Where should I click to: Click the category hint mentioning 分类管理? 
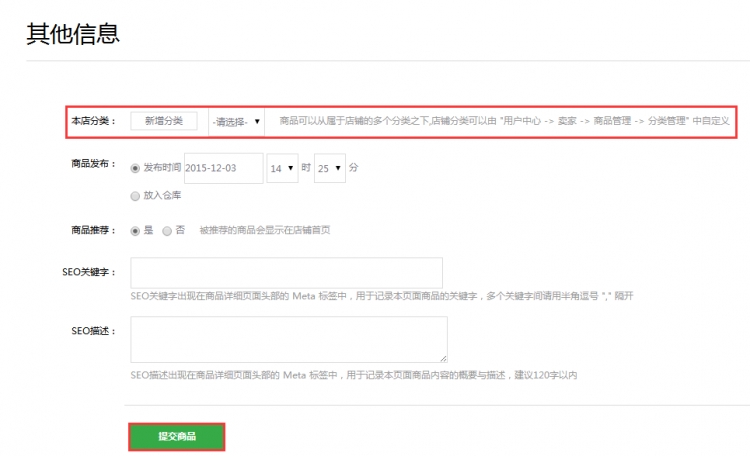tap(504, 121)
